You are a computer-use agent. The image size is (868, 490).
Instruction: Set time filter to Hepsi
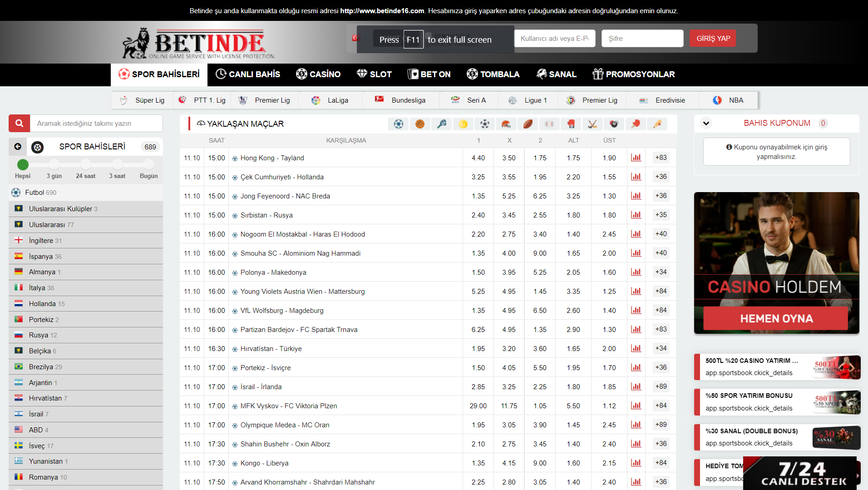tap(23, 165)
